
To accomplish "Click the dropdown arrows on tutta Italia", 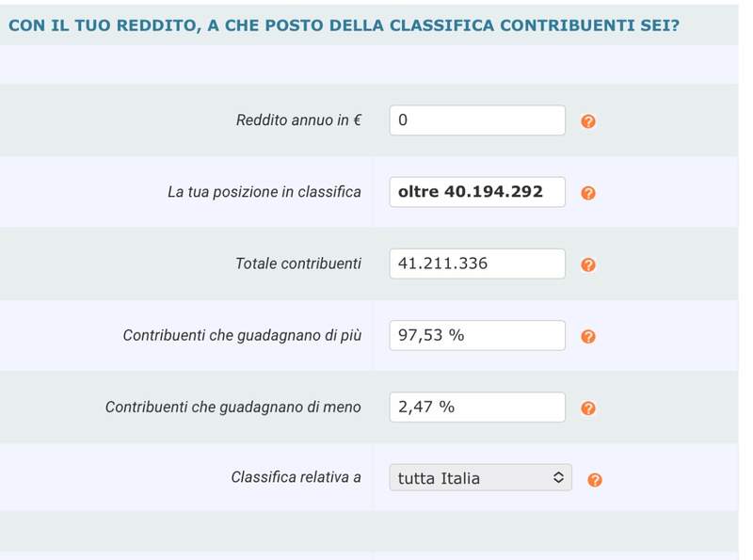I will (558, 478).
